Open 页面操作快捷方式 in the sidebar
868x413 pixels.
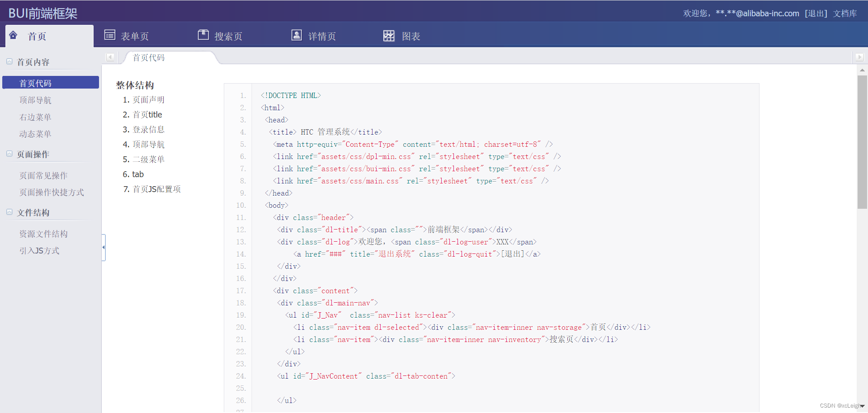[52, 192]
